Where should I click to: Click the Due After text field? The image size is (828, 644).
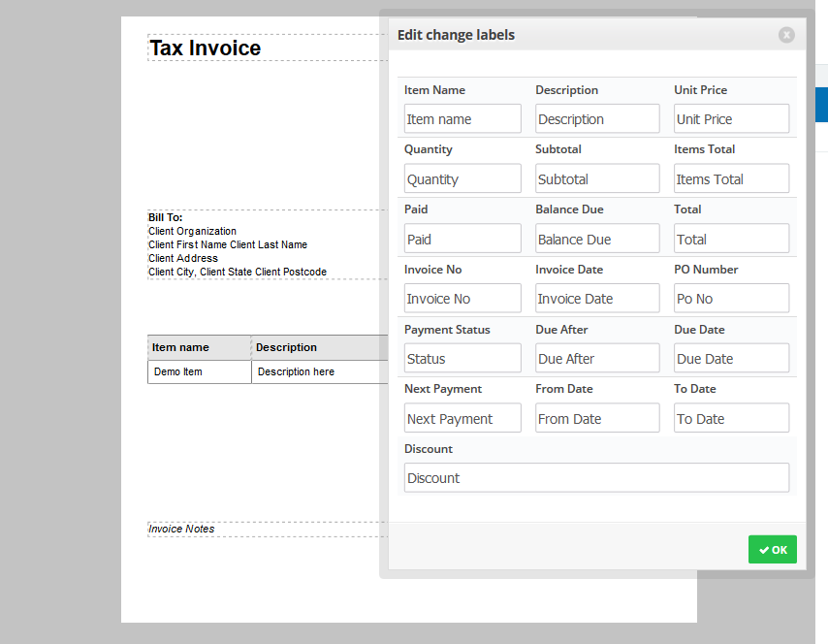tap(597, 359)
